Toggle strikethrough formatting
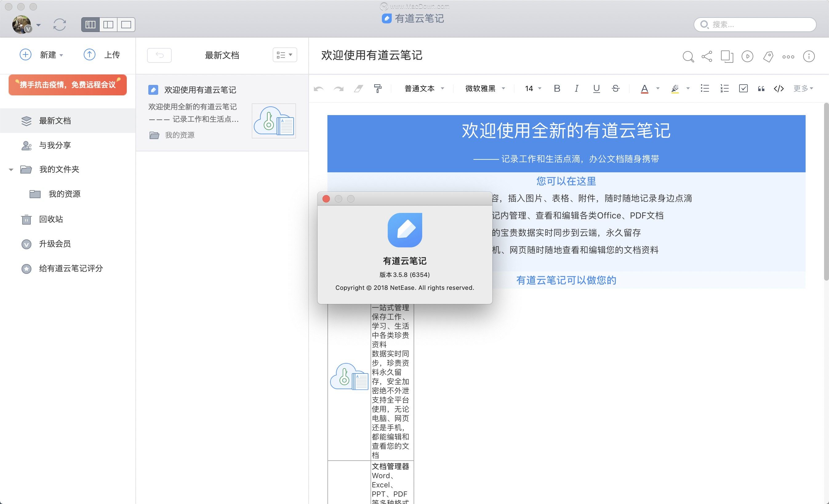The image size is (829, 504). (x=616, y=89)
